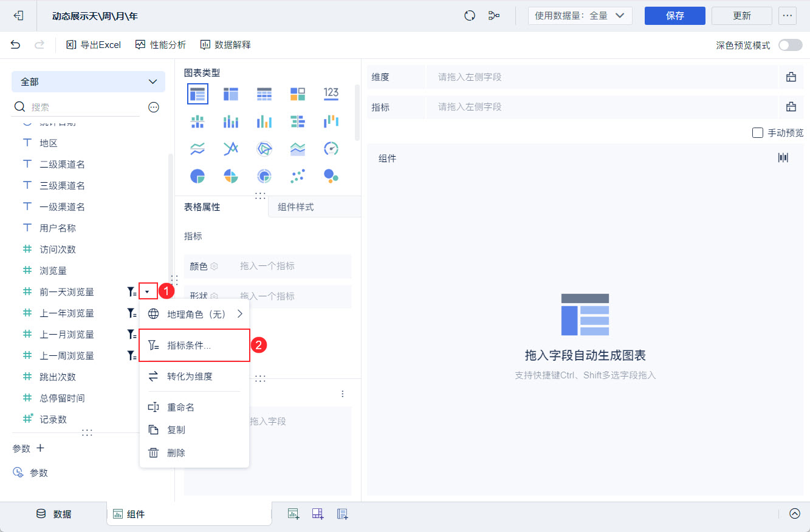Click the filter icon on 上一年浏览量

coord(131,313)
